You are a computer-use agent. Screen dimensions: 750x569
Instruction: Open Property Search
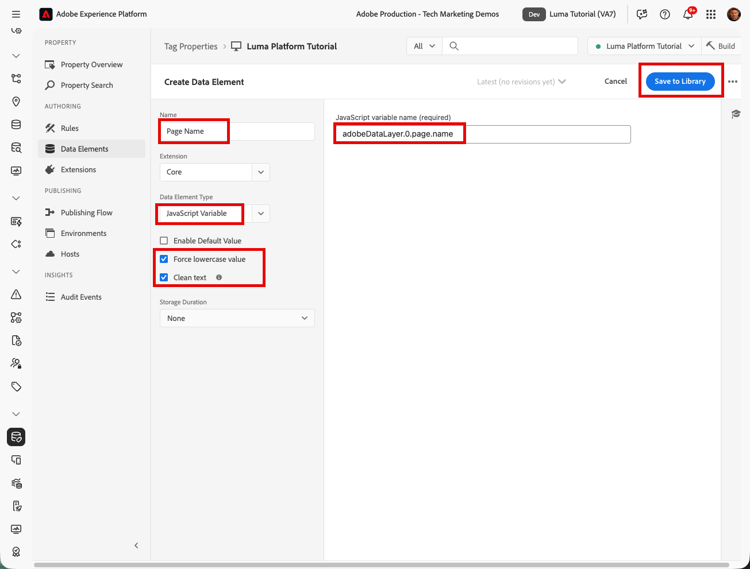coord(87,85)
